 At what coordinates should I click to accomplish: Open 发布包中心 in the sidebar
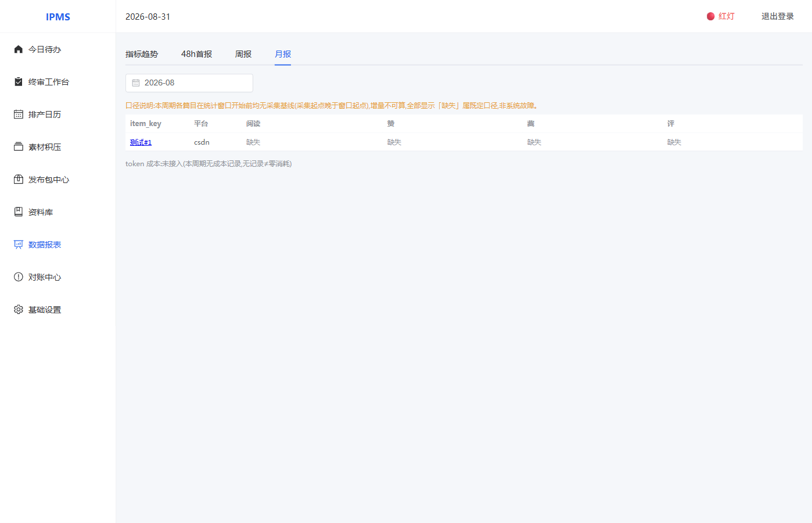[58, 180]
